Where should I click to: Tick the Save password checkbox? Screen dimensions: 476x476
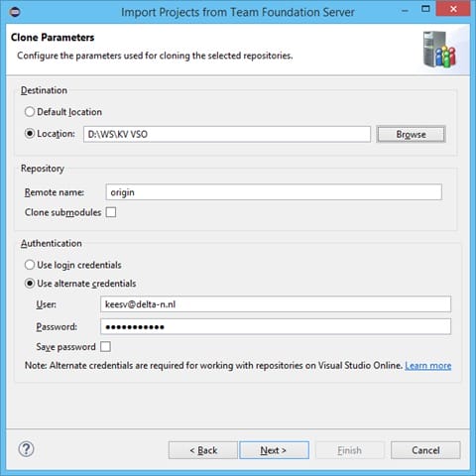point(105,346)
